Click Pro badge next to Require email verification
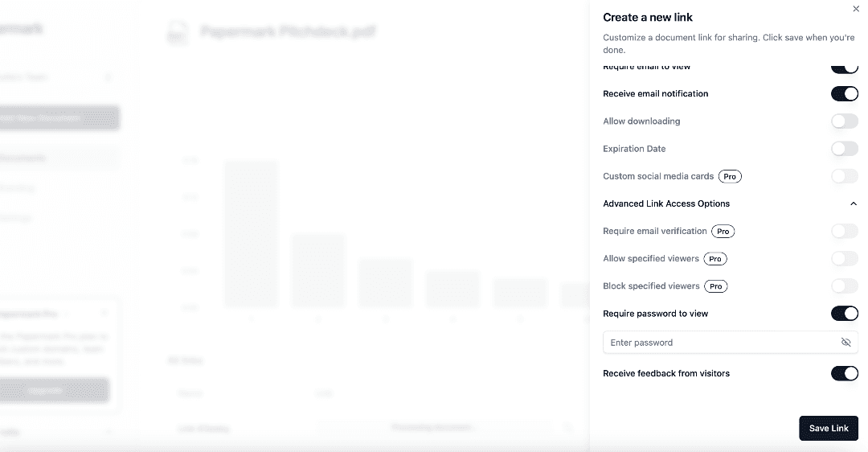868x452 pixels. [x=723, y=232]
